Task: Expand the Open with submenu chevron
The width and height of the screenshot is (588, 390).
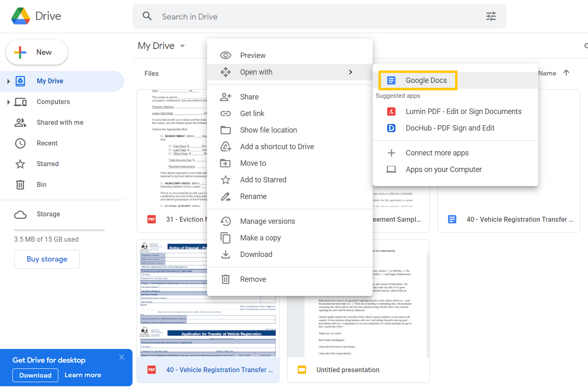Action: click(x=351, y=72)
